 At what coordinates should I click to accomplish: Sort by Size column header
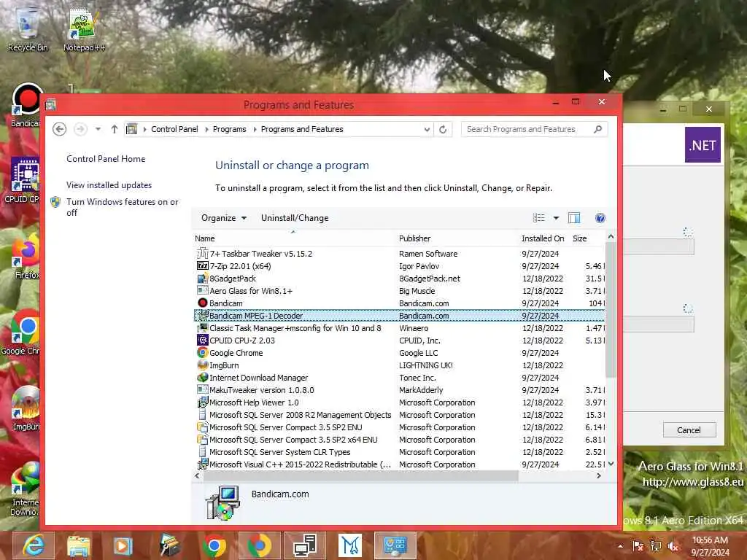point(587,238)
